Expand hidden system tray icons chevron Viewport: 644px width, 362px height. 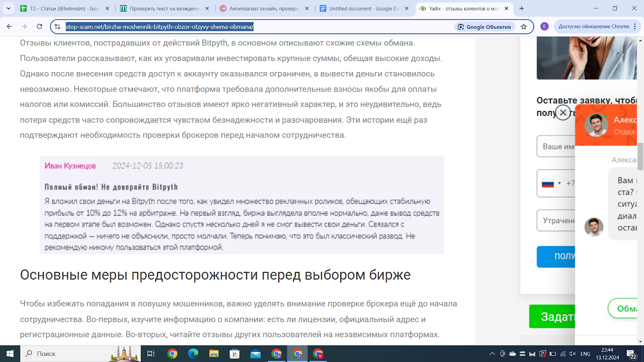(492, 354)
